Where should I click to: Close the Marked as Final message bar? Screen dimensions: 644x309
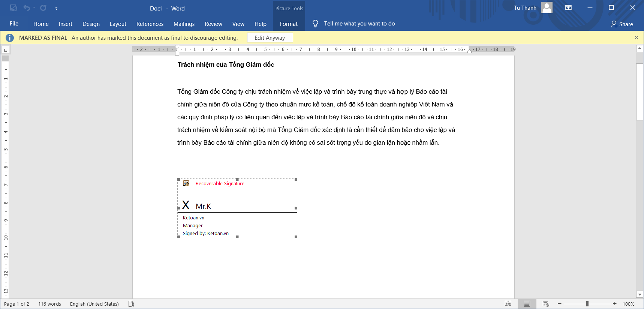coord(637,37)
